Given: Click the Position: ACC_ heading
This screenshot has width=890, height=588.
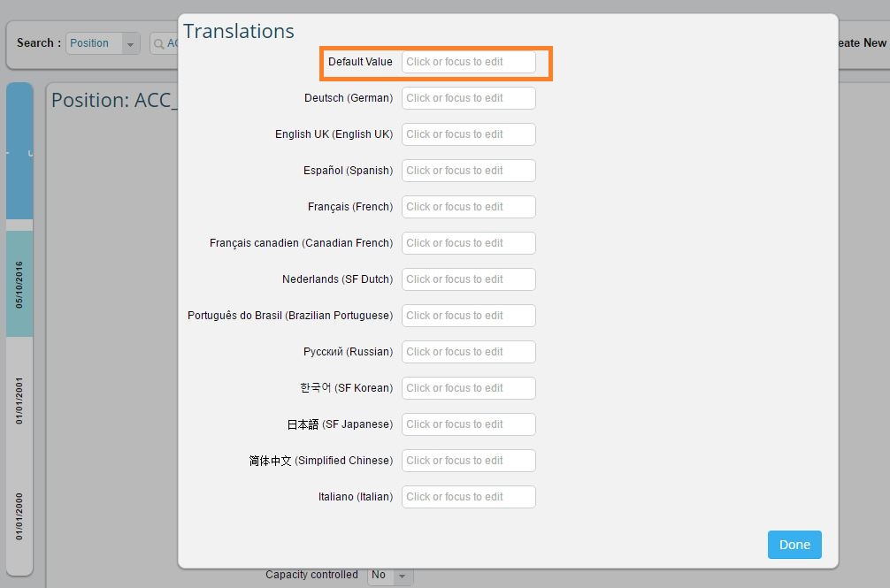Looking at the screenshot, I should coord(114,101).
